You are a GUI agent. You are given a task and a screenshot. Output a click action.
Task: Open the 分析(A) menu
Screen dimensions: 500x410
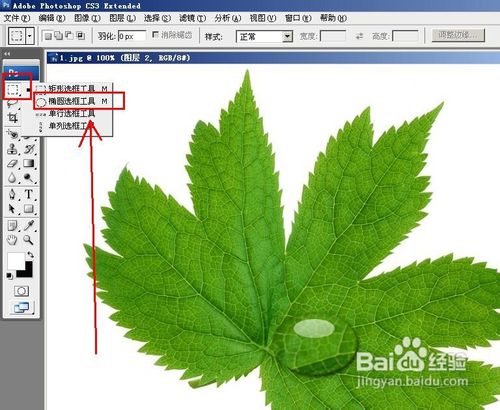pos(228,18)
